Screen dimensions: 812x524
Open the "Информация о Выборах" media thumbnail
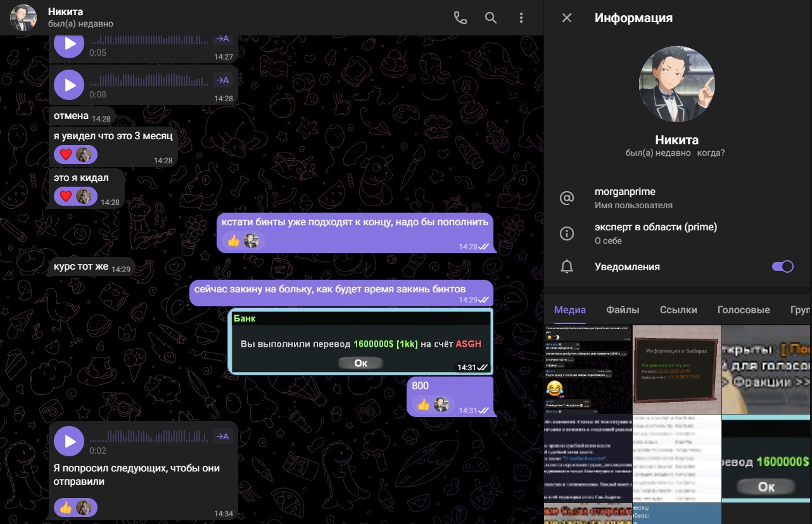click(x=677, y=369)
